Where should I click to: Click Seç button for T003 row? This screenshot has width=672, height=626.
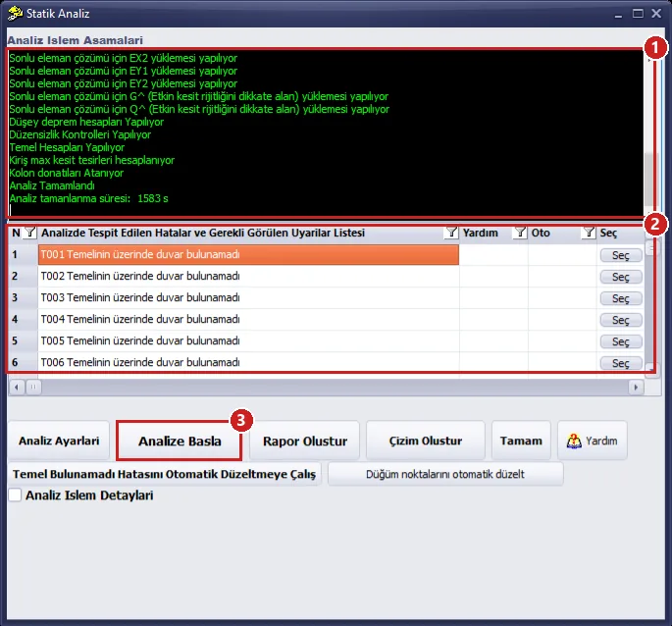click(621, 298)
